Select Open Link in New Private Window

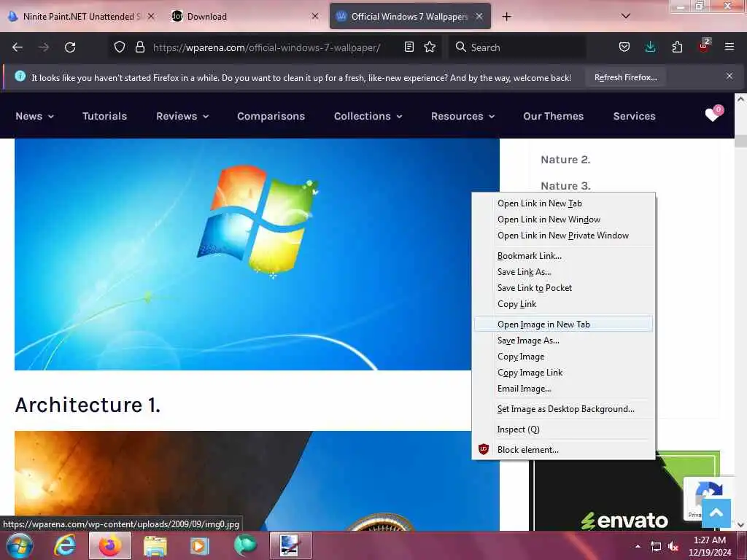564,236
